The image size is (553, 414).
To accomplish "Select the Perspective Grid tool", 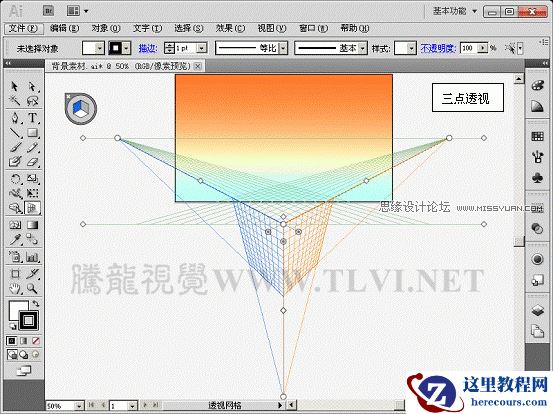I will tap(32, 208).
